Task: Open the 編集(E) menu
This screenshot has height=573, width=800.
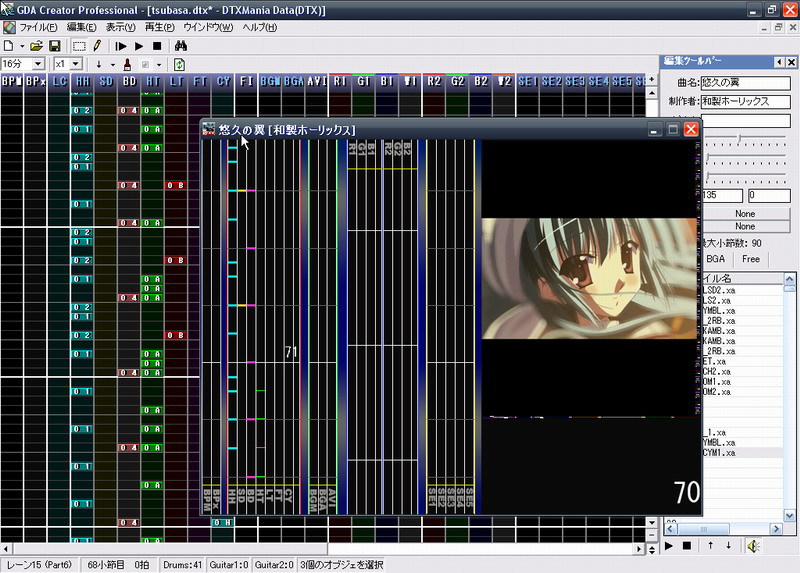Action: (81, 27)
